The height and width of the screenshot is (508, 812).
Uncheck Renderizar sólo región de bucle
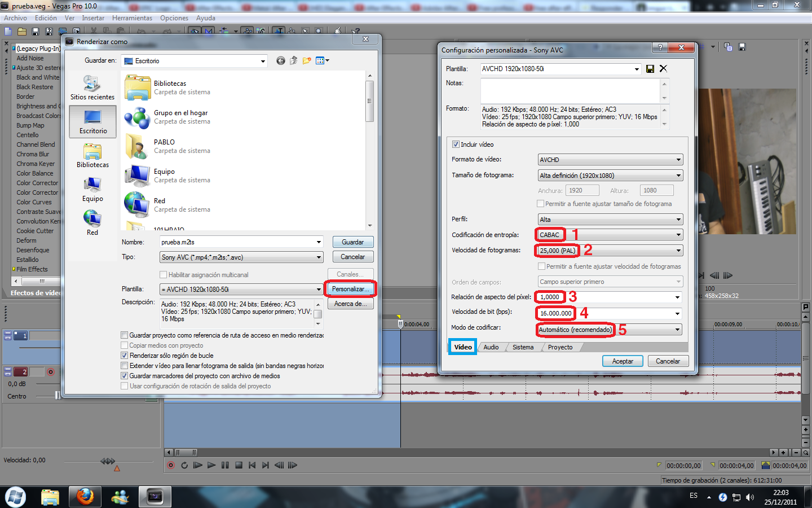(125, 356)
